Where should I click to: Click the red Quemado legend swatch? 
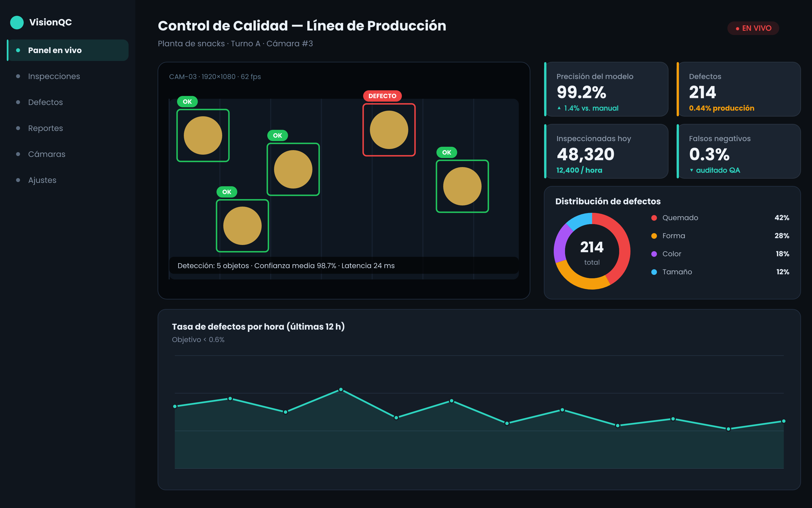654,218
